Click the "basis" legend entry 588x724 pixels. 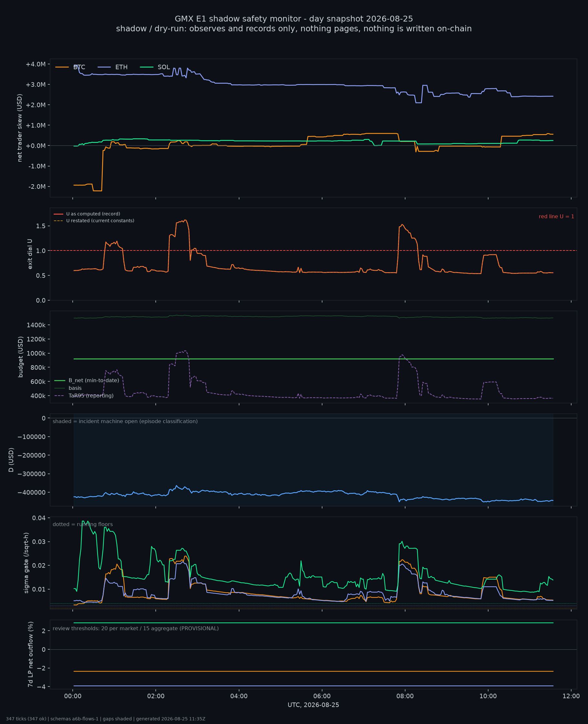coord(68,388)
